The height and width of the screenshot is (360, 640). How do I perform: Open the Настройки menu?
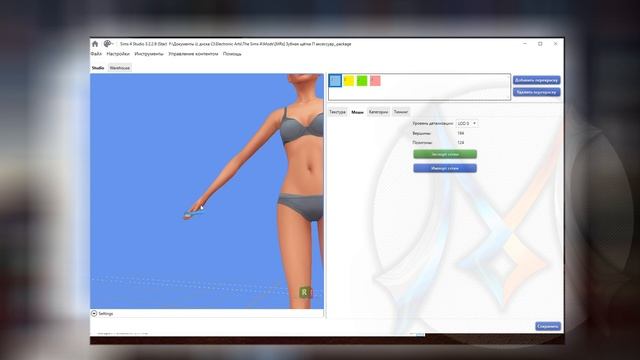point(118,54)
